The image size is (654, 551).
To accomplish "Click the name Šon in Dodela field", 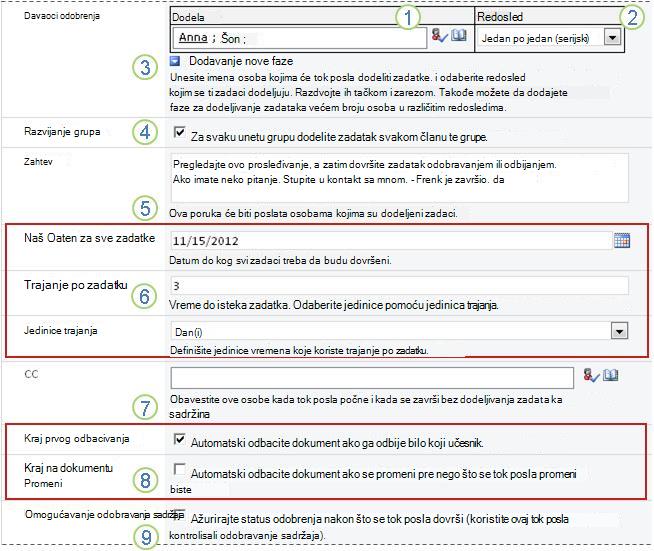I will [x=230, y=38].
